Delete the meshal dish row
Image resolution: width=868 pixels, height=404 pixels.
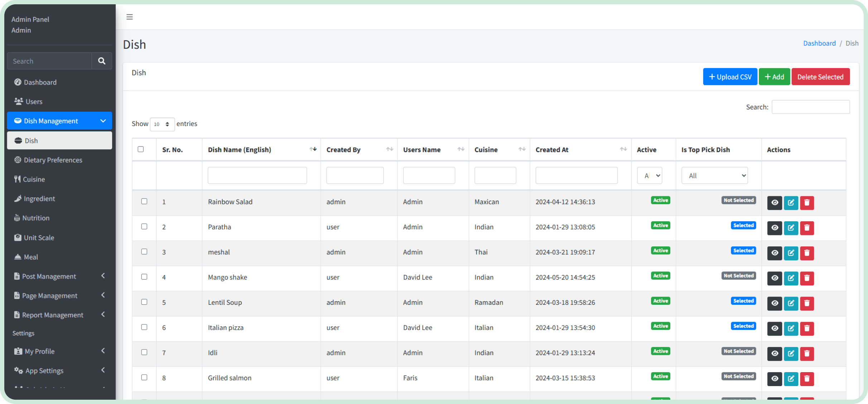tap(807, 253)
